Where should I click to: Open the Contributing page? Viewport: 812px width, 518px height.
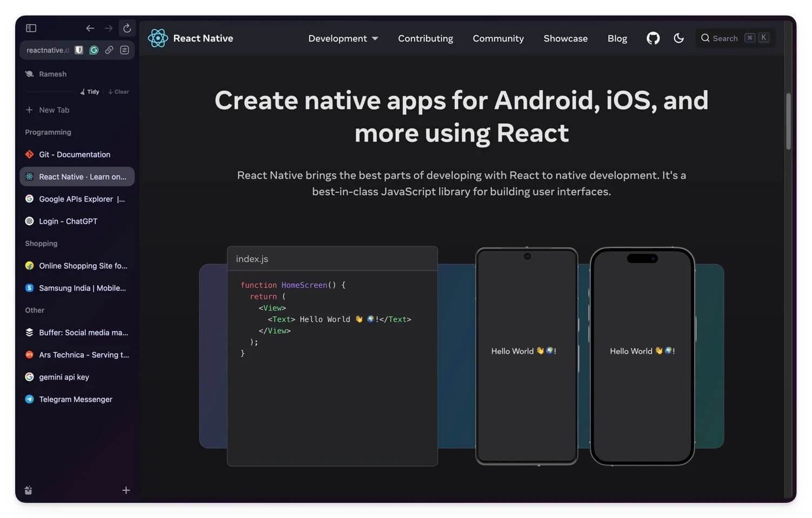(425, 38)
